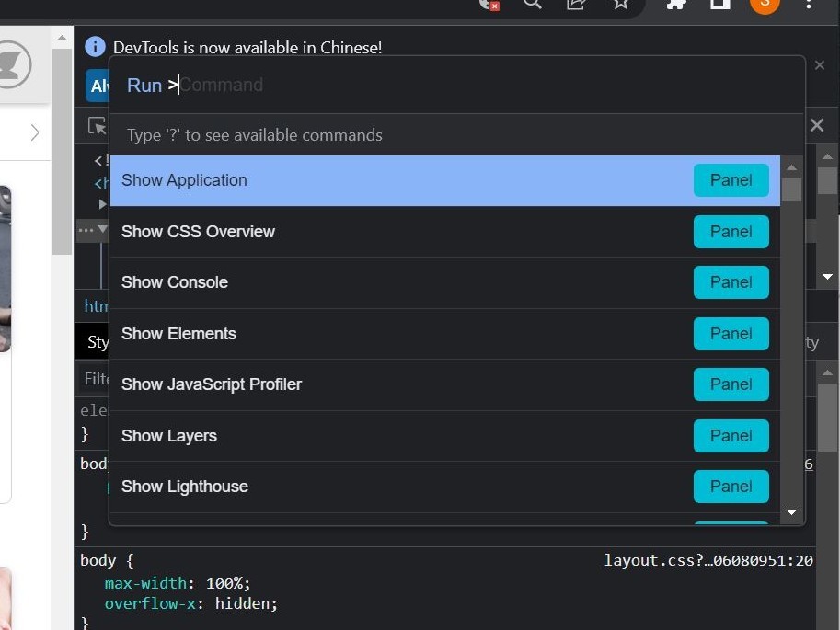Viewport: 840px width, 630px height.
Task: Dismiss the Chinese DevTools announcement banner
Action: (820, 65)
